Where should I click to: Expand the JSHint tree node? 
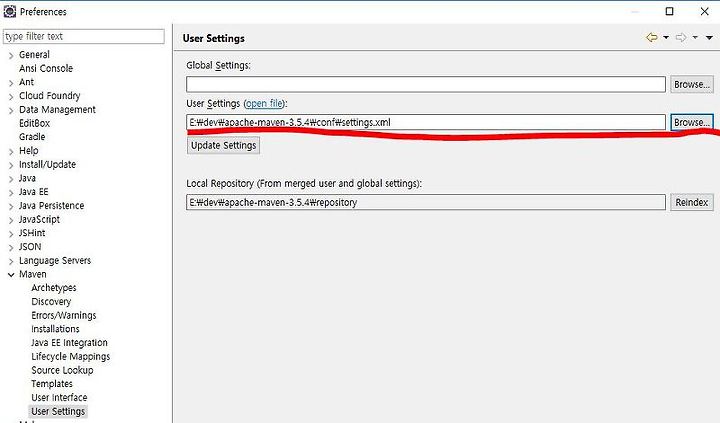tap(11, 234)
